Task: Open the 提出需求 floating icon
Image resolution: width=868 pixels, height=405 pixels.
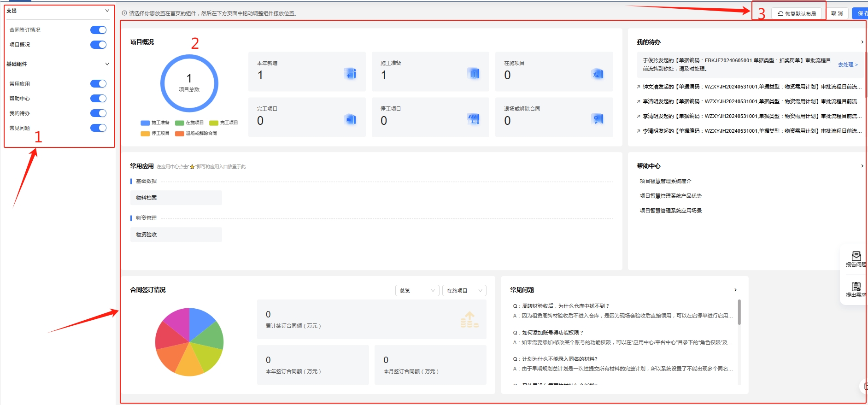Action: (x=856, y=289)
